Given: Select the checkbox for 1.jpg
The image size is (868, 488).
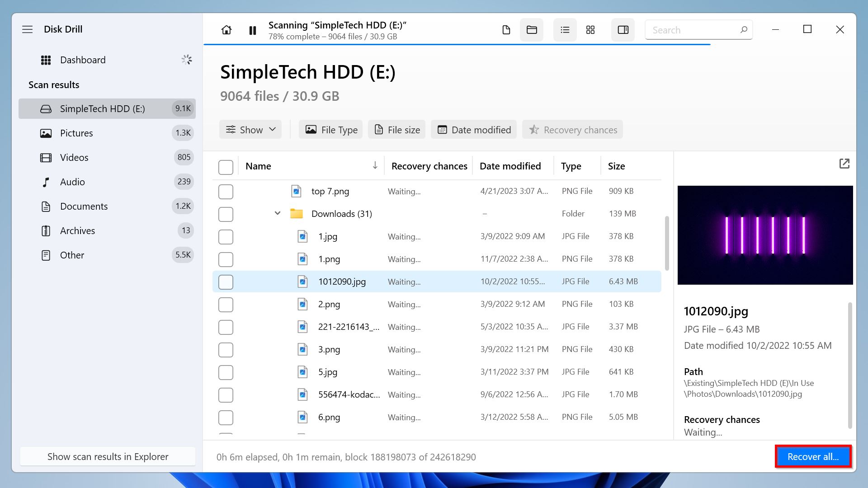Looking at the screenshot, I should (225, 236).
